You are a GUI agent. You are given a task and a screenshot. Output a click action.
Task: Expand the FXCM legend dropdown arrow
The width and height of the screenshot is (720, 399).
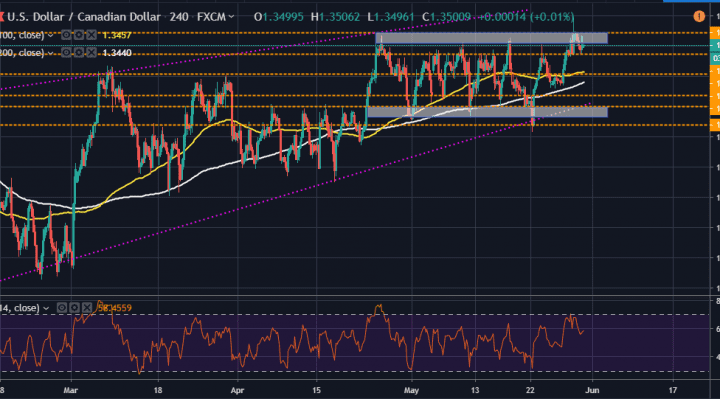(x=231, y=17)
